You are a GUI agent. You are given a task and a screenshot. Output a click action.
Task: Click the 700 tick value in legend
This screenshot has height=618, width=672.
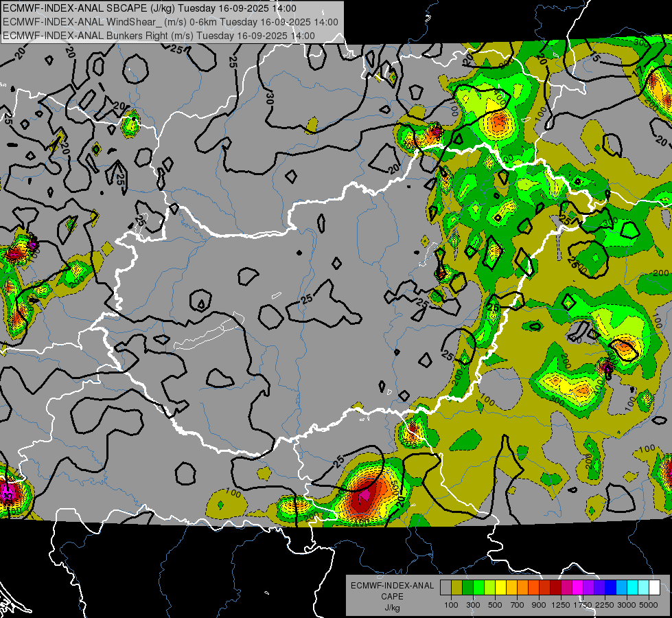coord(518,605)
